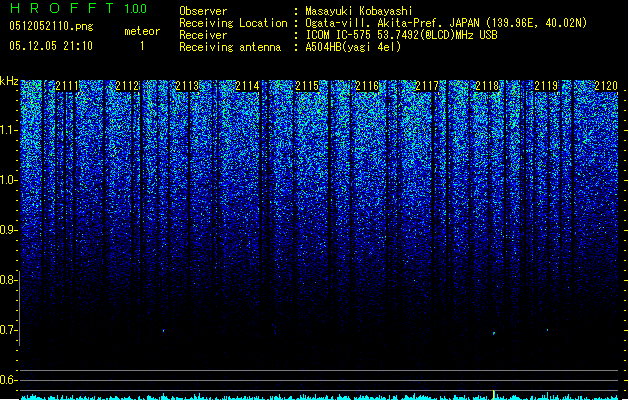Click the Receiving antenna field label
The width and height of the screenshot is (629, 400).
230,47
